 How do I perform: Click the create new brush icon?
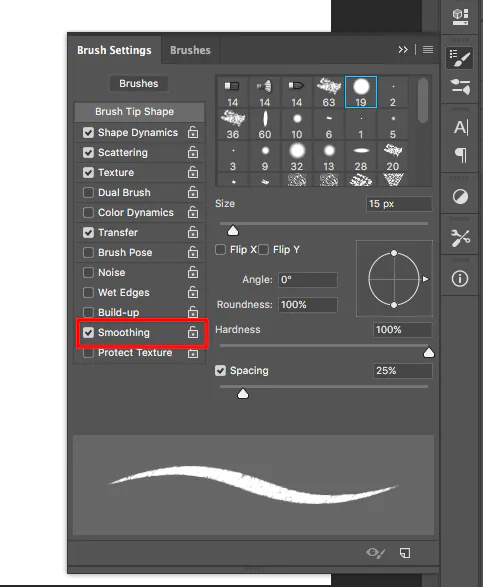[x=405, y=553]
